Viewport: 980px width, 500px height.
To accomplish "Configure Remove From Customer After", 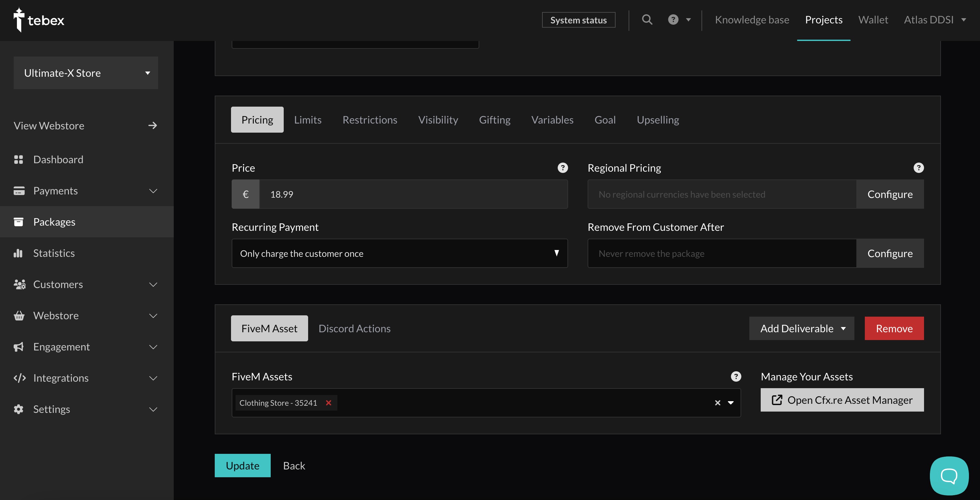I will [x=890, y=253].
